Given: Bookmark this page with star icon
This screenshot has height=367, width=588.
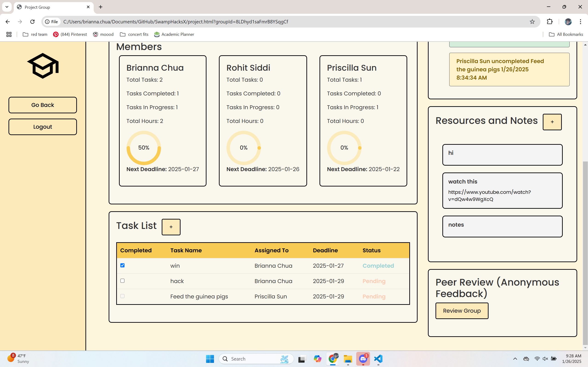Looking at the screenshot, I should (532, 22).
